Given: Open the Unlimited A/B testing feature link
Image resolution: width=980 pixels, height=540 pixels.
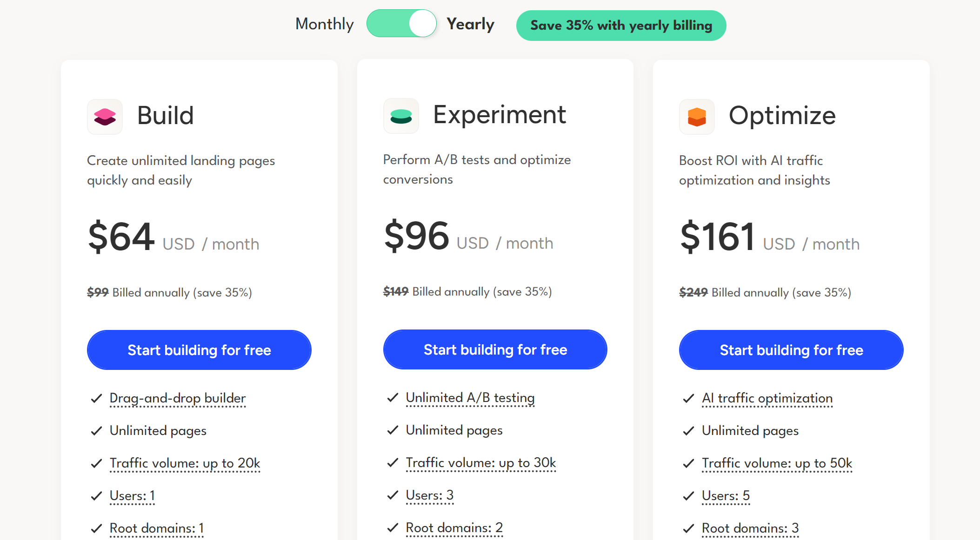Looking at the screenshot, I should [x=470, y=398].
